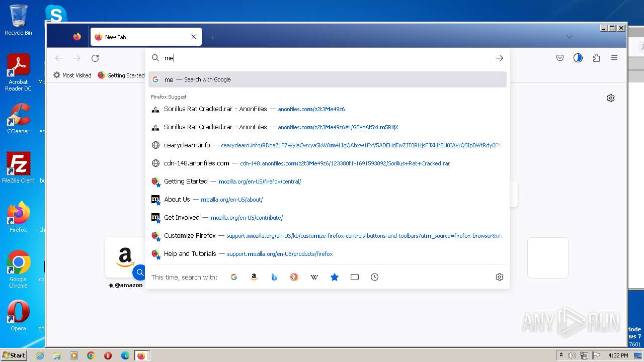Close the New Tab tab

point(194,37)
